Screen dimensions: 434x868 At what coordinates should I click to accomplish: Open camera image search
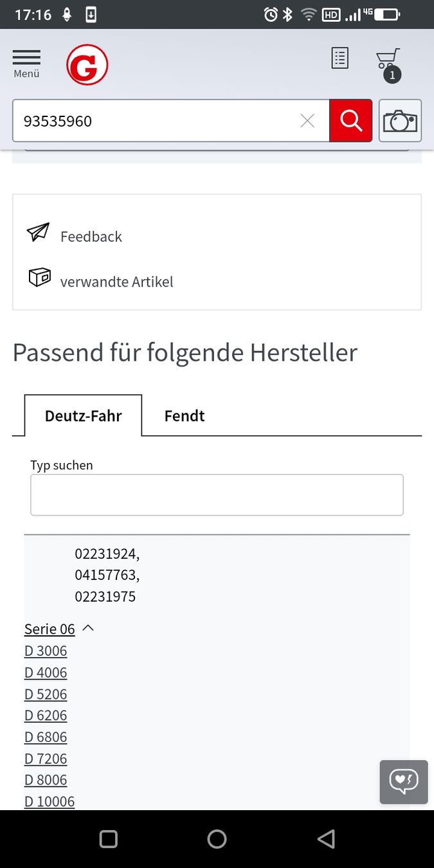(400, 121)
